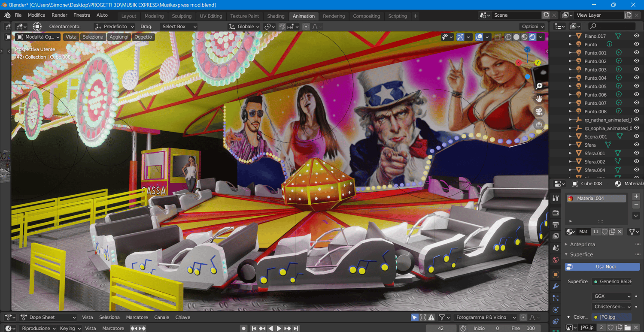This screenshot has width=644, height=332.
Task: Toggle viewport overlays display
Action: click(480, 37)
